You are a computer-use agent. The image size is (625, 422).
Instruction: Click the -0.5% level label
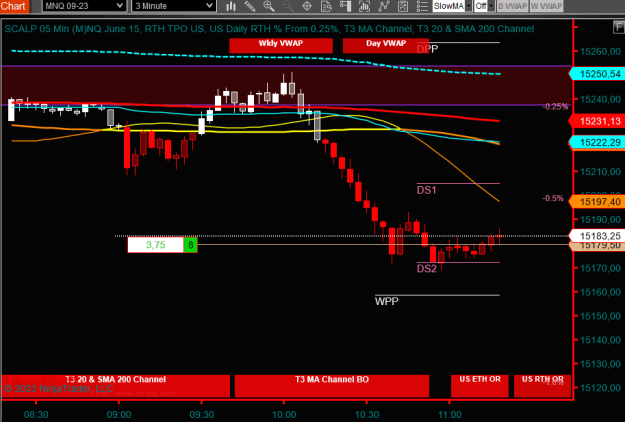click(553, 198)
